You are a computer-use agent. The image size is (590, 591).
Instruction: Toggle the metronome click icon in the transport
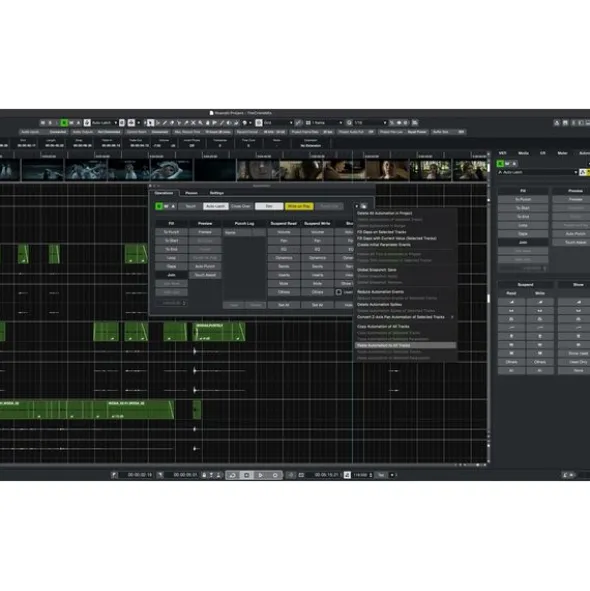(x=347, y=475)
